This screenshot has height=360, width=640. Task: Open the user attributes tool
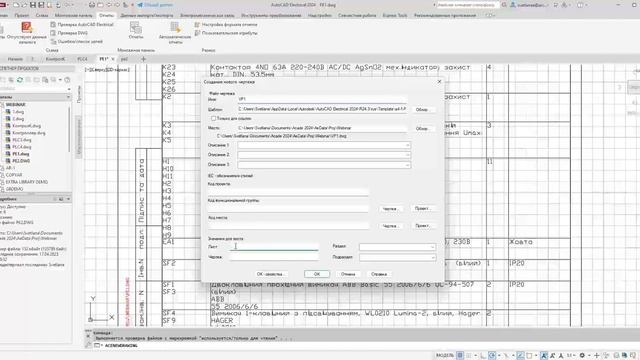(x=226, y=33)
